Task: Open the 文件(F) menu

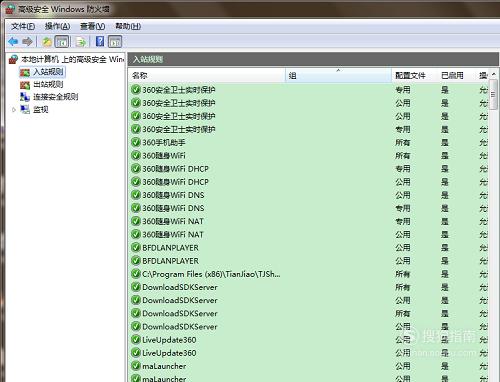Action: [23, 26]
